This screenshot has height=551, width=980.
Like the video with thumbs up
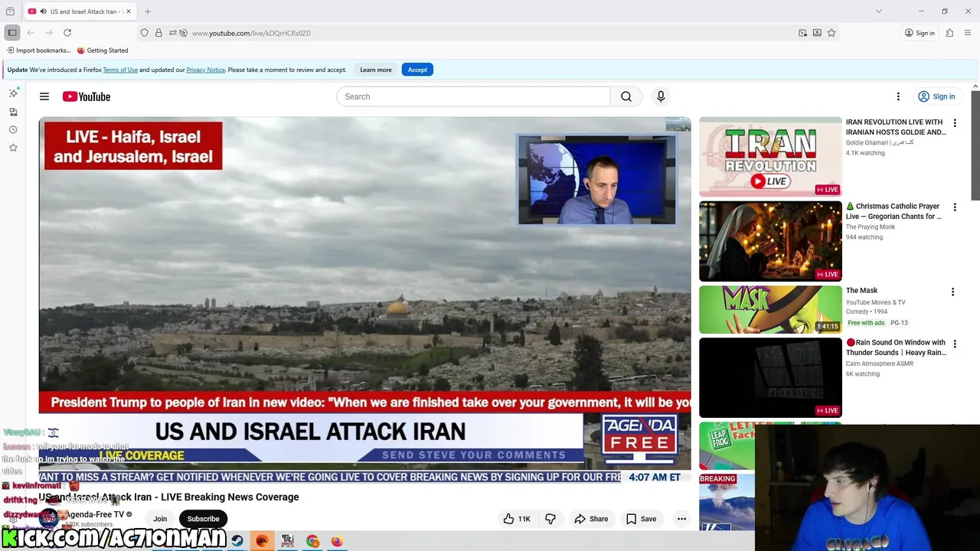(x=517, y=519)
